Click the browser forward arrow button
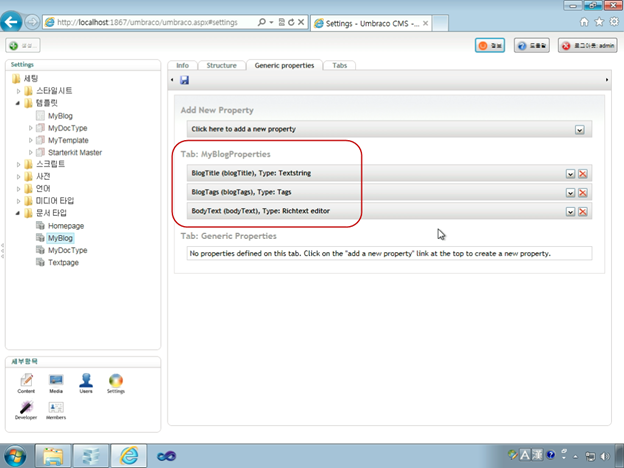The image size is (624, 468). (x=32, y=22)
